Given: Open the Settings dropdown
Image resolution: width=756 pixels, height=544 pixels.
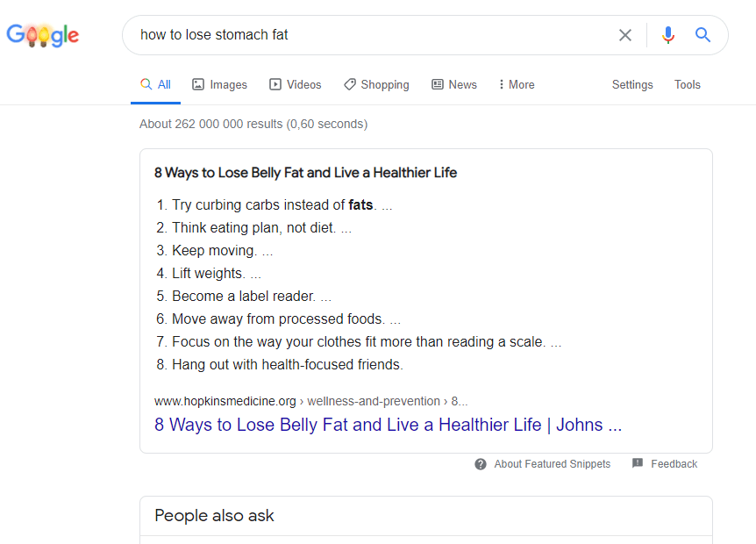Looking at the screenshot, I should [632, 84].
